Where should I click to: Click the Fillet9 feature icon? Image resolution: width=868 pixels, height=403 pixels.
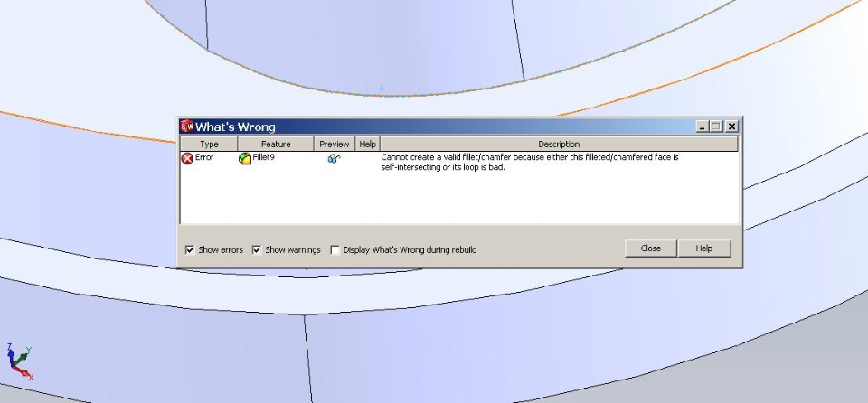[245, 159]
